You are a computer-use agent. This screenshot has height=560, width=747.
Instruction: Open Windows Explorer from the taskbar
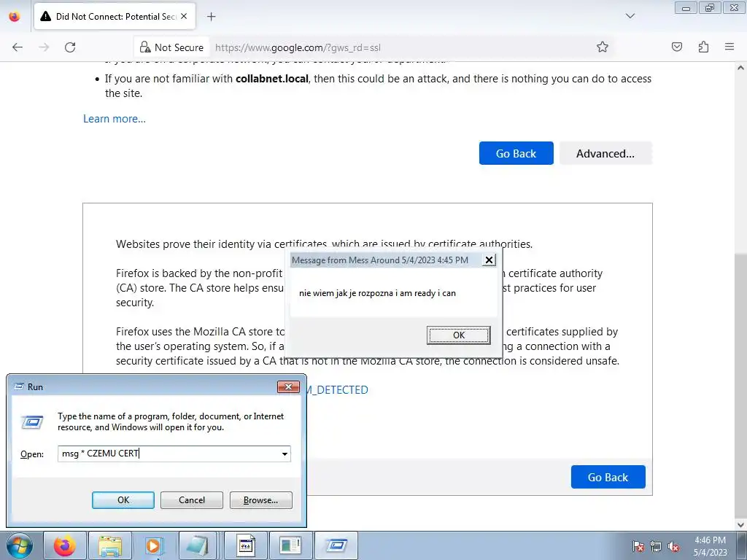(x=110, y=545)
